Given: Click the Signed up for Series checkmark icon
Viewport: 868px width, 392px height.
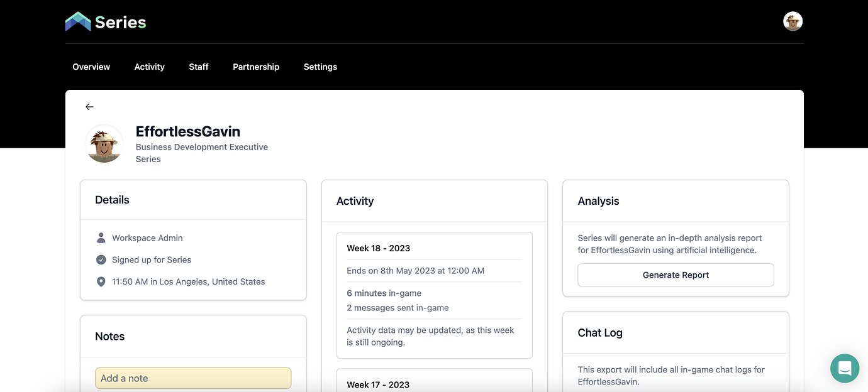Looking at the screenshot, I should pos(101,259).
